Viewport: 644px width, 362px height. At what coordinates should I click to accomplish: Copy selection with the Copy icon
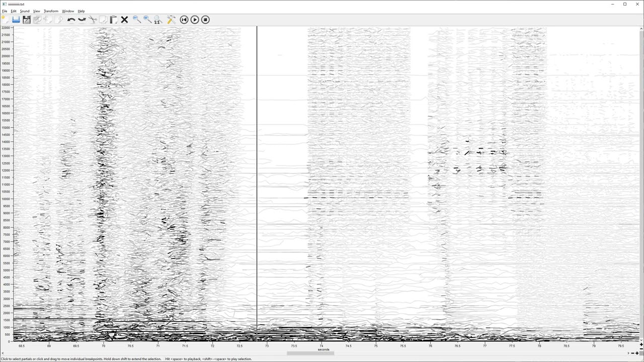103,20
